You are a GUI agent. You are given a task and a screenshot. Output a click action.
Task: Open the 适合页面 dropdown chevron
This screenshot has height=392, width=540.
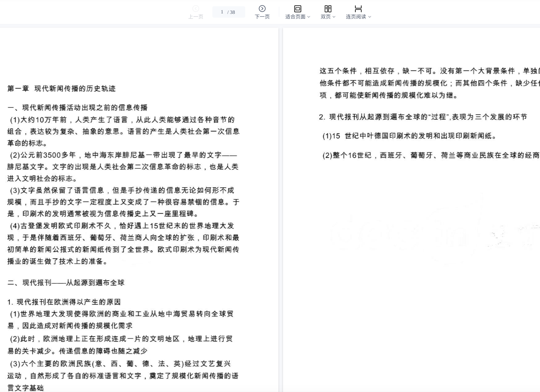click(309, 17)
